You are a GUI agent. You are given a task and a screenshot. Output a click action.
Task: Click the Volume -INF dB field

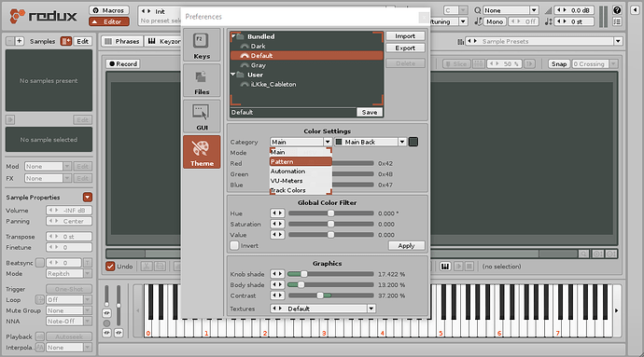click(69, 211)
